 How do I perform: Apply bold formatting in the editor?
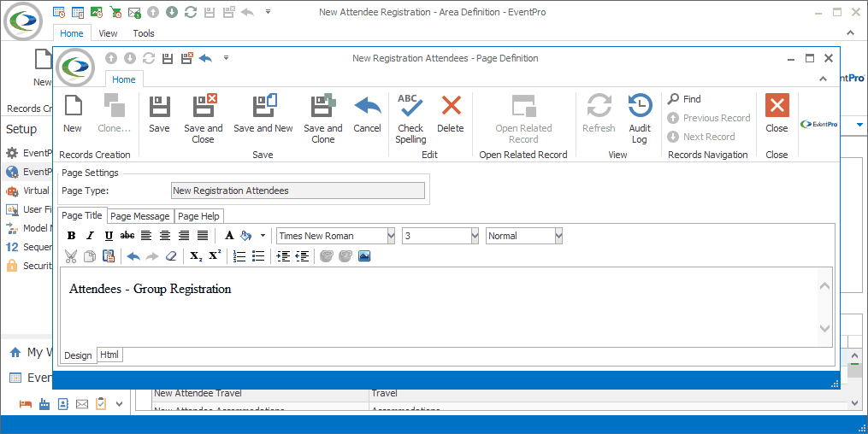point(72,236)
